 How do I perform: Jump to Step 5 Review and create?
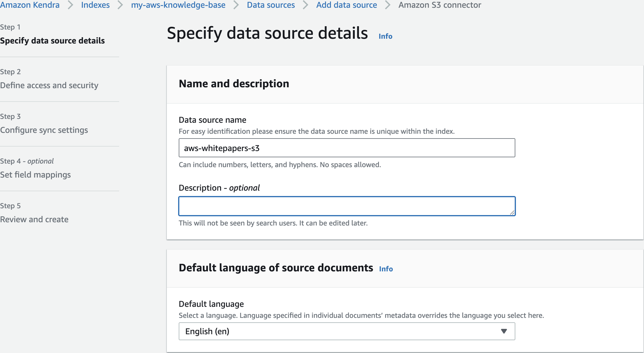[34, 220]
